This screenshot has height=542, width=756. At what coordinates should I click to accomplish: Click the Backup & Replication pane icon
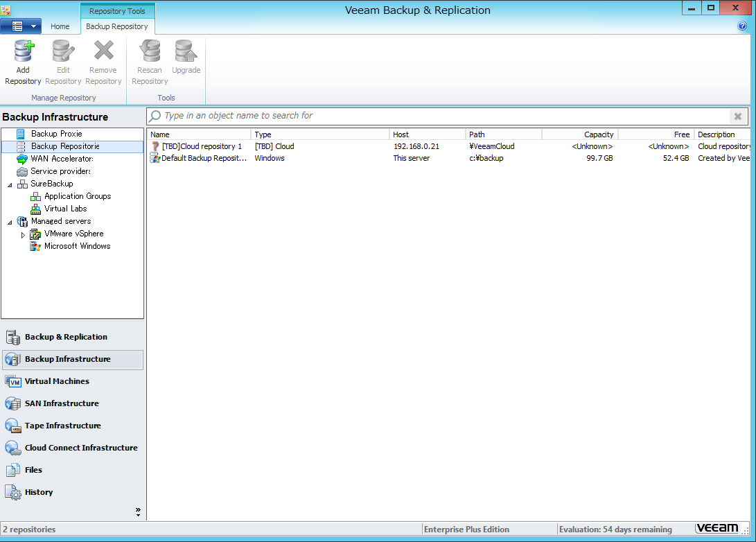pyautogui.click(x=13, y=337)
